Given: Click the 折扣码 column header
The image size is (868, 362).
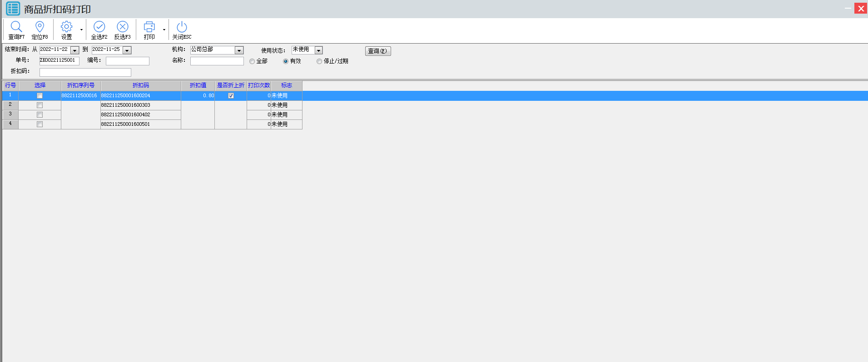Looking at the screenshot, I should (140, 85).
